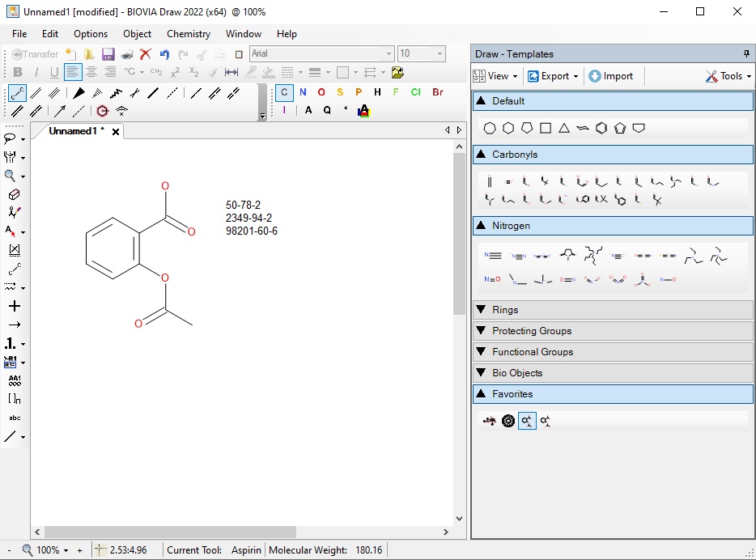
Task: Toggle the Nitrogen (N) atom button
Action: [x=303, y=92]
